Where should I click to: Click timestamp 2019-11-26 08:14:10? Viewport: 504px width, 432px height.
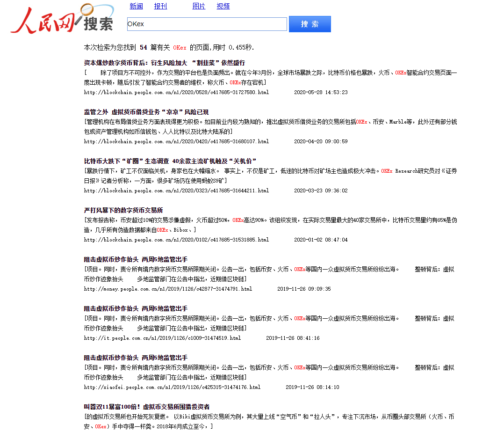312,387
